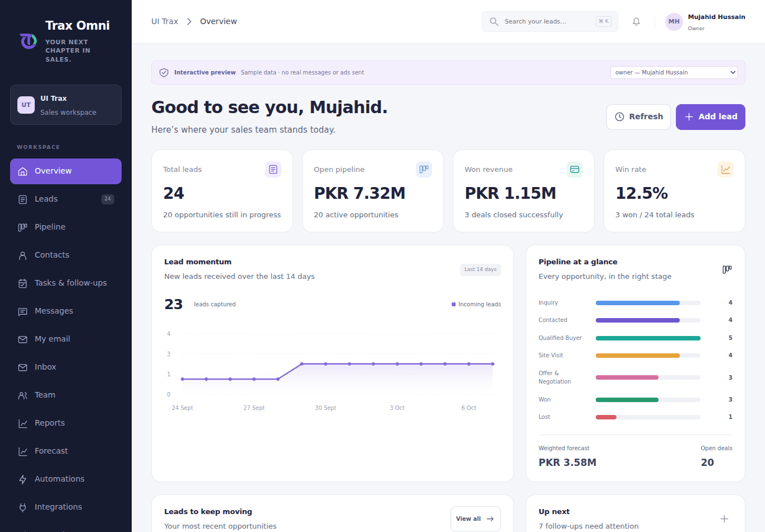Navigate to Contacts
Image resolution: width=765 pixels, height=532 pixels.
66,255
